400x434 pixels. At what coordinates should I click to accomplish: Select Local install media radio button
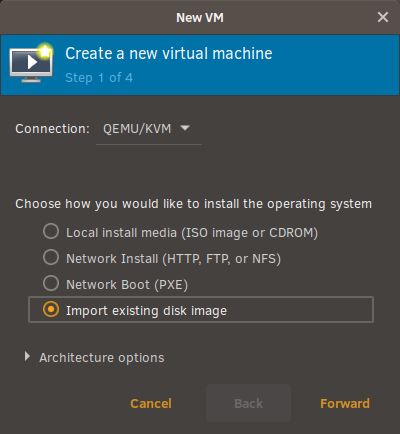tap(51, 231)
